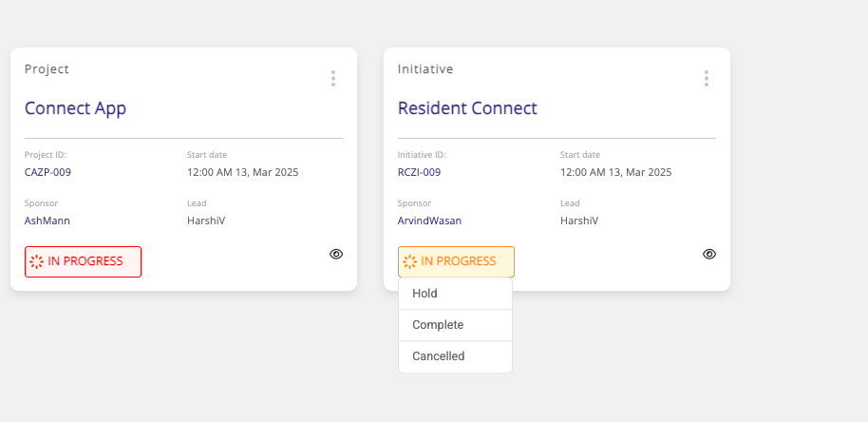Select Hold from the status menu
This screenshot has height=422, width=868.
point(425,294)
